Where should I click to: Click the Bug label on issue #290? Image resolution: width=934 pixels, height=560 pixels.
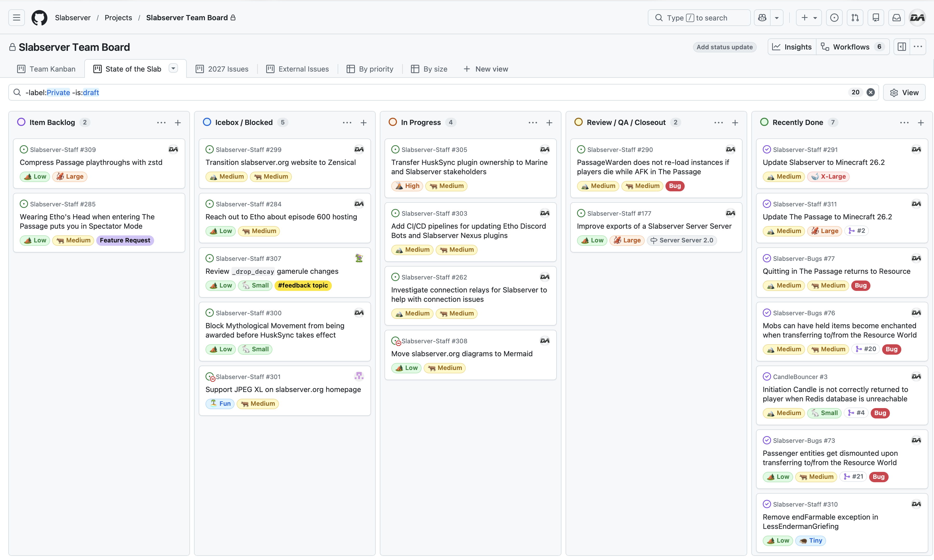675,186
